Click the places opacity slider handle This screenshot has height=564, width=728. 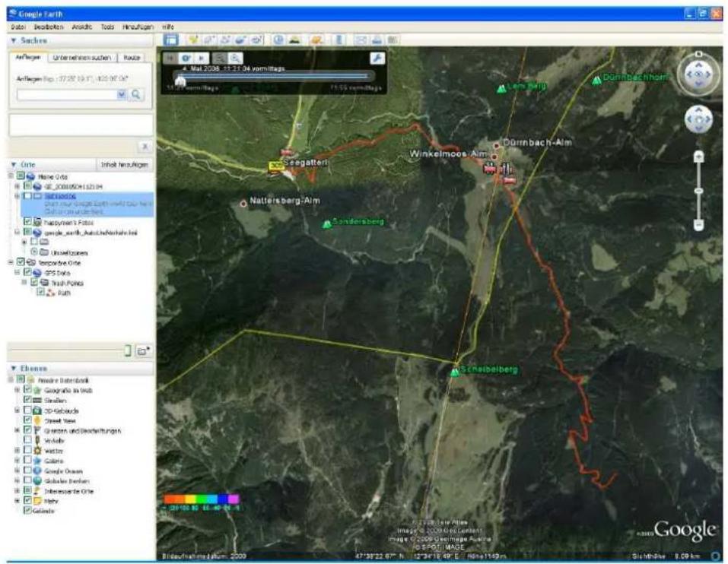click(x=128, y=351)
